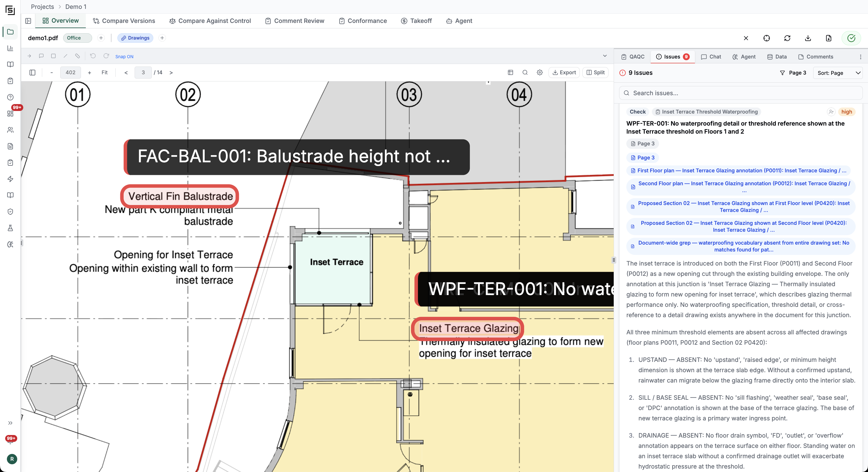Select the line drawing tool
Image resolution: width=868 pixels, height=472 pixels.
point(65,56)
